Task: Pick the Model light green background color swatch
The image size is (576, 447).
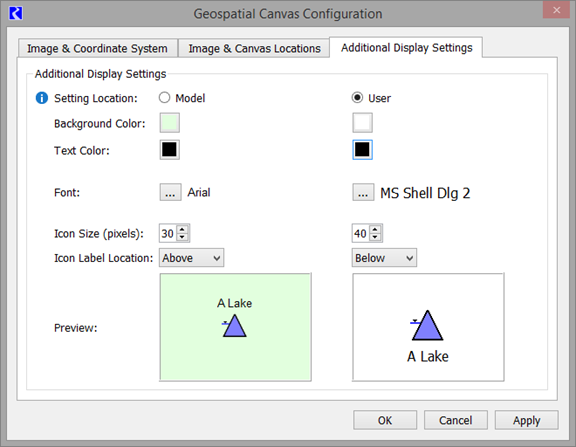Action: coord(170,123)
